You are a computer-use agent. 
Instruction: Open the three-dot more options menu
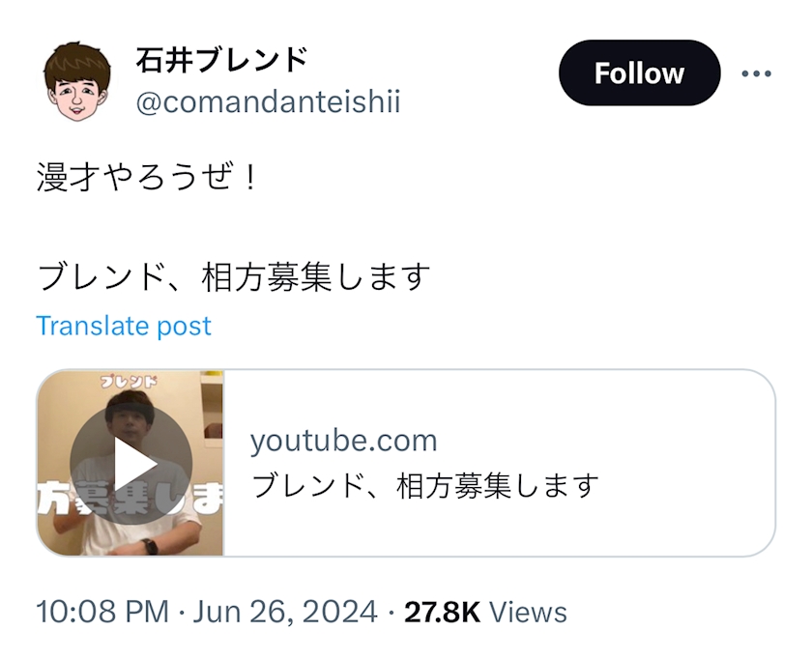pyautogui.click(x=756, y=73)
